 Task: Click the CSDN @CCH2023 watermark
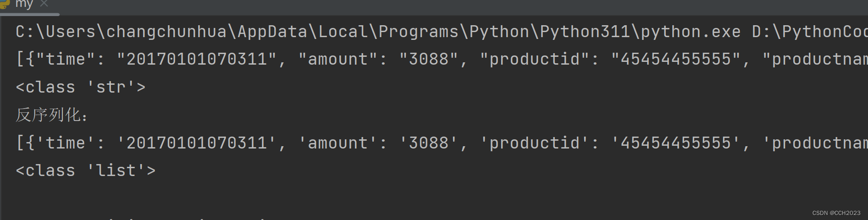(x=836, y=213)
